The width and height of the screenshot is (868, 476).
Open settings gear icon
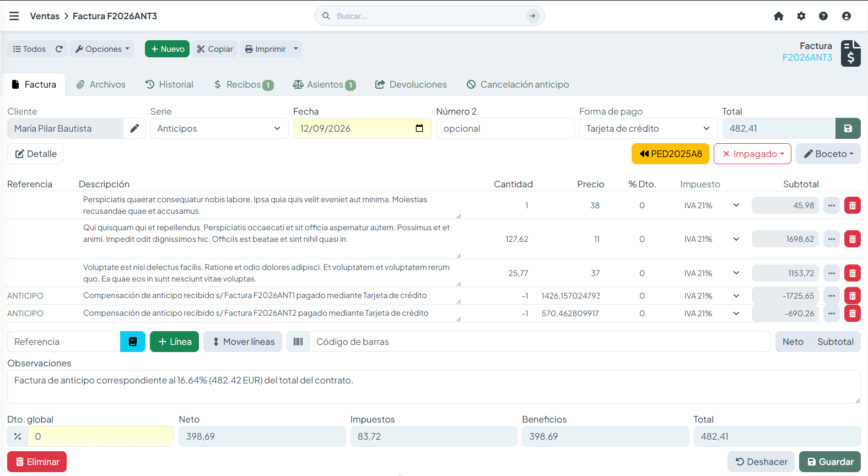801,16
